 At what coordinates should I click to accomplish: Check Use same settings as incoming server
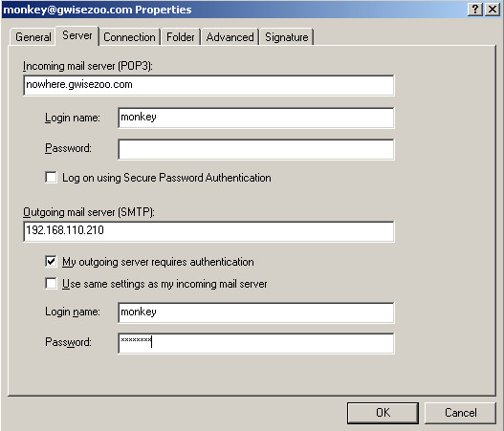(x=51, y=284)
